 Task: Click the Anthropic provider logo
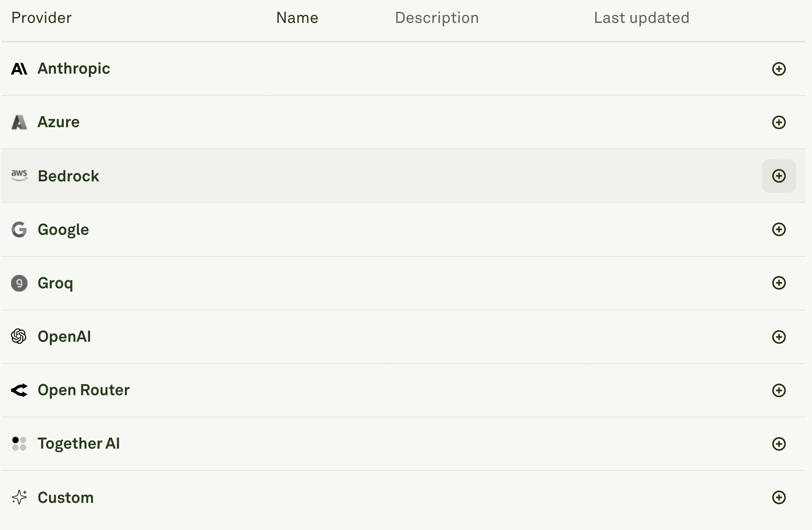coord(19,69)
